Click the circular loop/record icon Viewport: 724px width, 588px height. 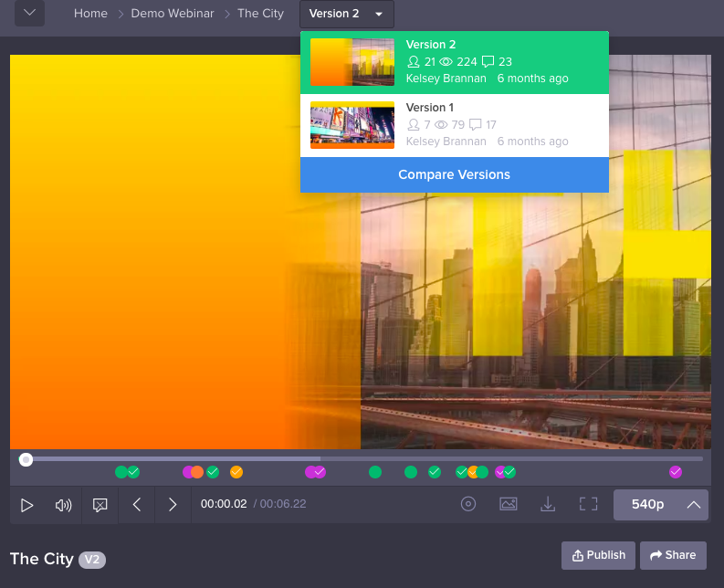click(468, 504)
